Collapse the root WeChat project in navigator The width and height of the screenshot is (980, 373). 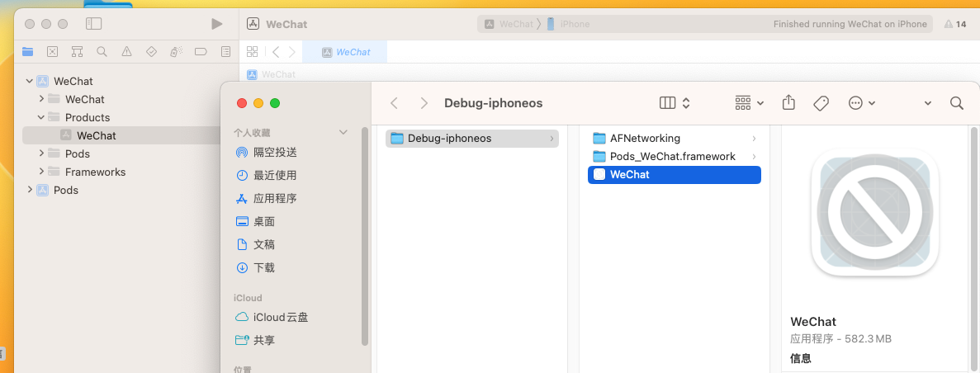[30, 81]
